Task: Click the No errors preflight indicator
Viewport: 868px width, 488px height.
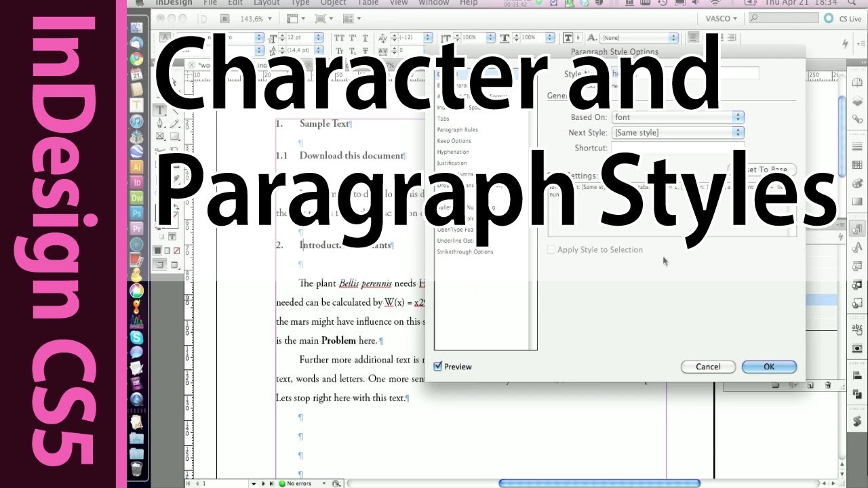Action: pos(296,483)
